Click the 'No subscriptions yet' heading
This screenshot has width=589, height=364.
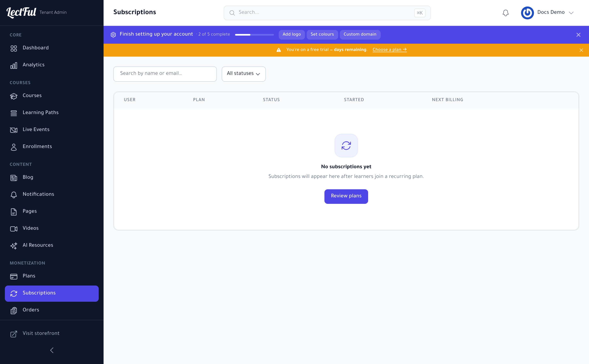pos(346,167)
